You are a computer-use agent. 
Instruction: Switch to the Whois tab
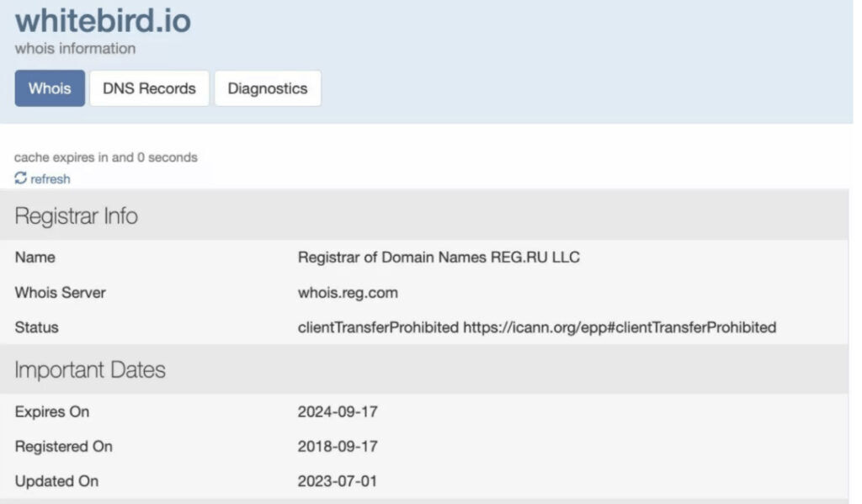(50, 88)
